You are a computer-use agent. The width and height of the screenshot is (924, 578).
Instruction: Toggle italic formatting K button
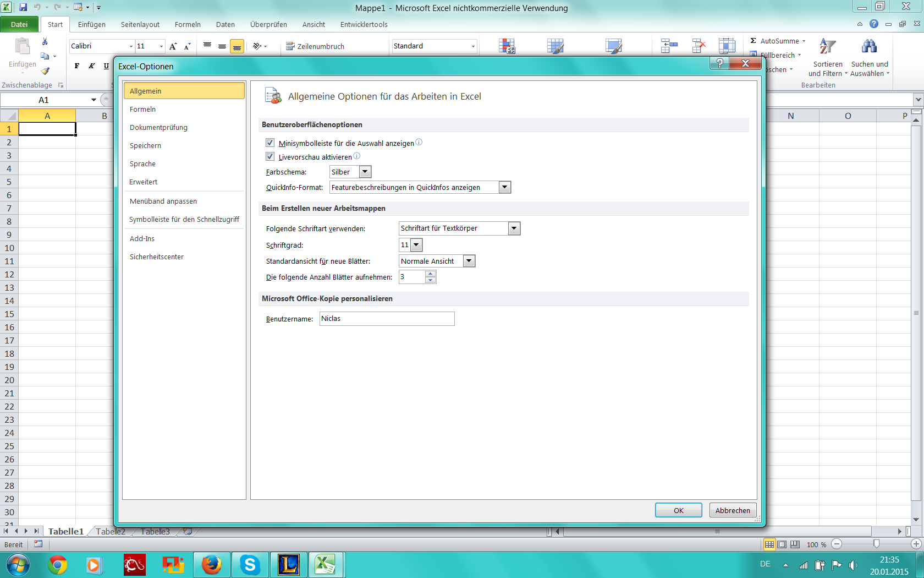coord(92,66)
